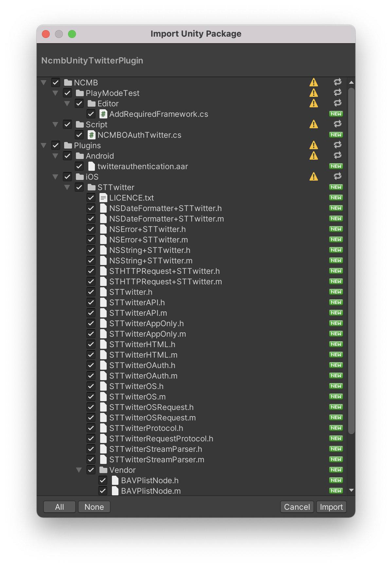Image resolution: width=392 pixels, height=566 pixels.
Task: Click the NEW badge for STTwitterOS.m
Action: tap(336, 397)
